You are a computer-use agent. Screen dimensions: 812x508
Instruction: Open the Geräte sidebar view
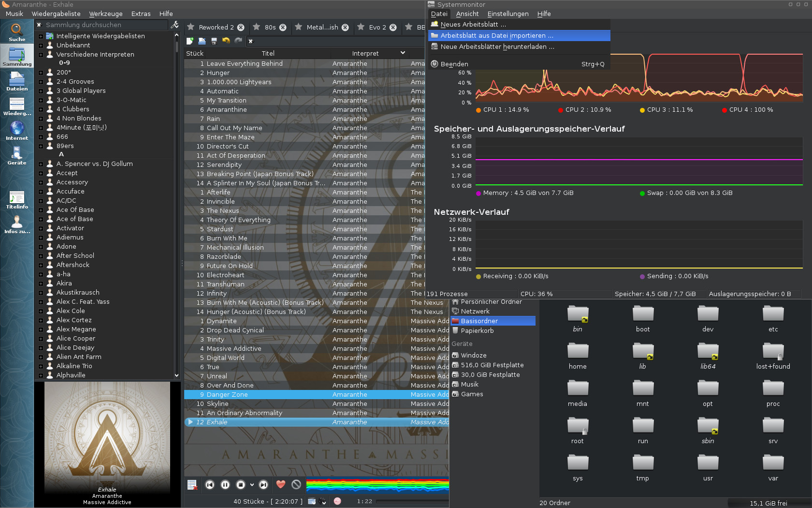click(17, 155)
